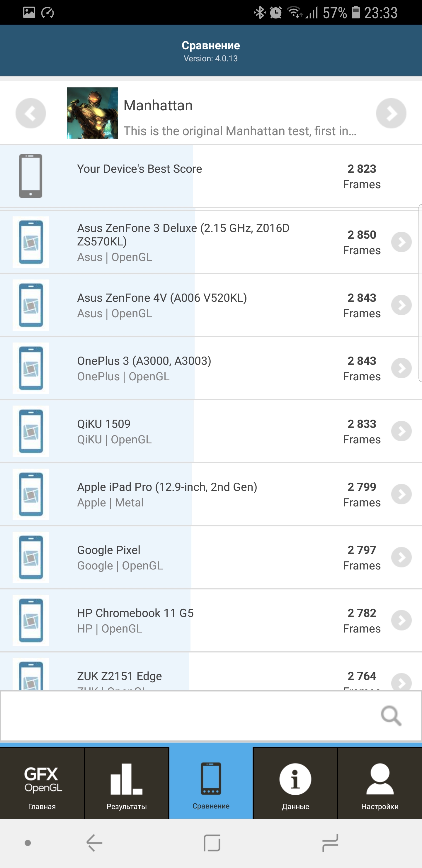422x868 pixels.
Task: Go to previous benchmark test arrow
Action: tap(31, 113)
